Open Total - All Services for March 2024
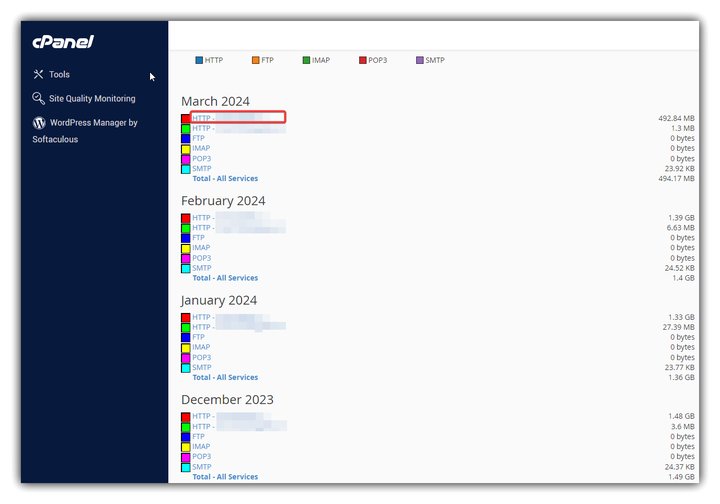720x504 pixels. [x=225, y=179]
